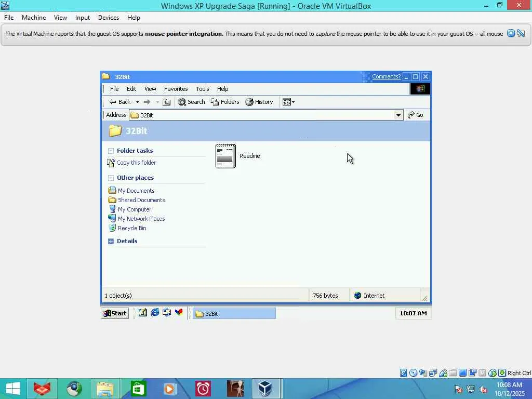Image resolution: width=532 pixels, height=399 pixels.
Task: Open File Explorer from host taskbar
Action: point(105,389)
